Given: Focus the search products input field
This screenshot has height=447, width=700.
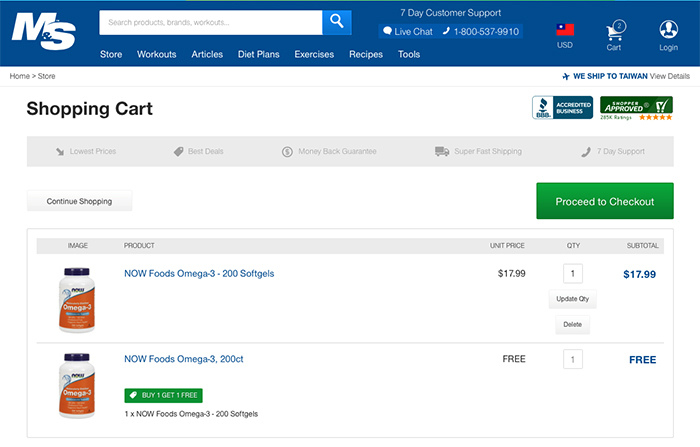Looking at the screenshot, I should coord(211,22).
